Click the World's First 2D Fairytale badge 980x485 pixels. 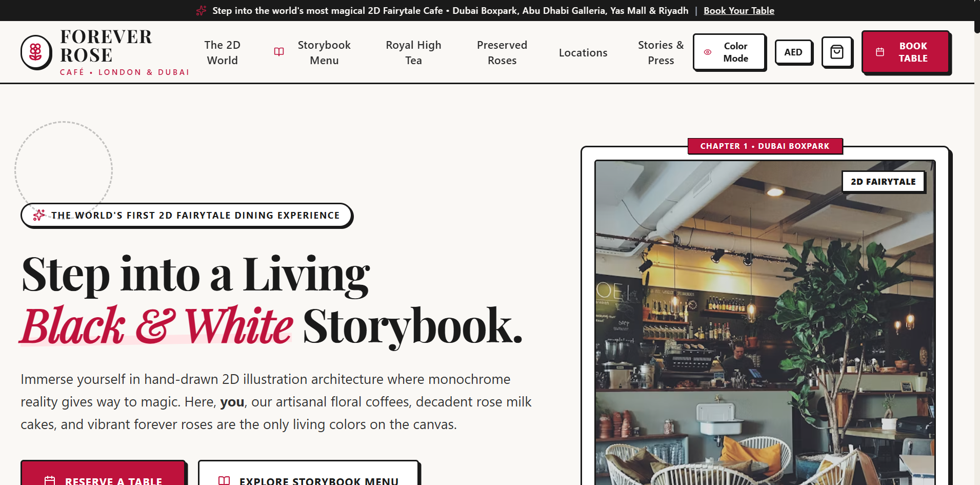(x=187, y=215)
